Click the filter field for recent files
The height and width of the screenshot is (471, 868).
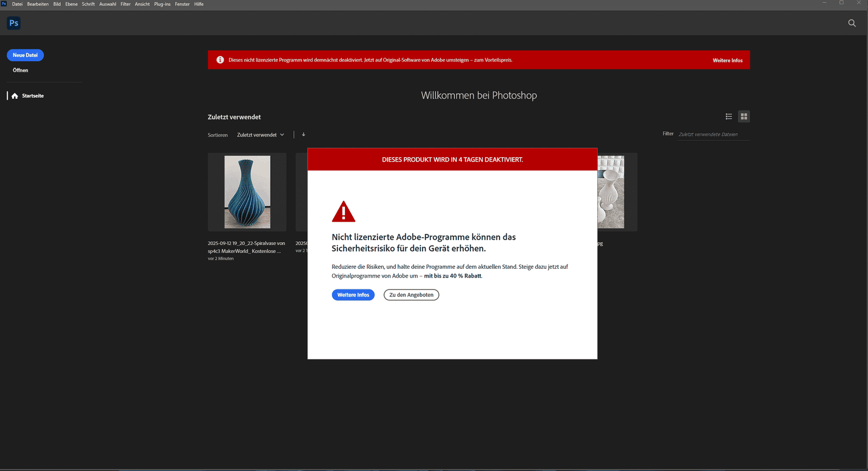tap(714, 134)
